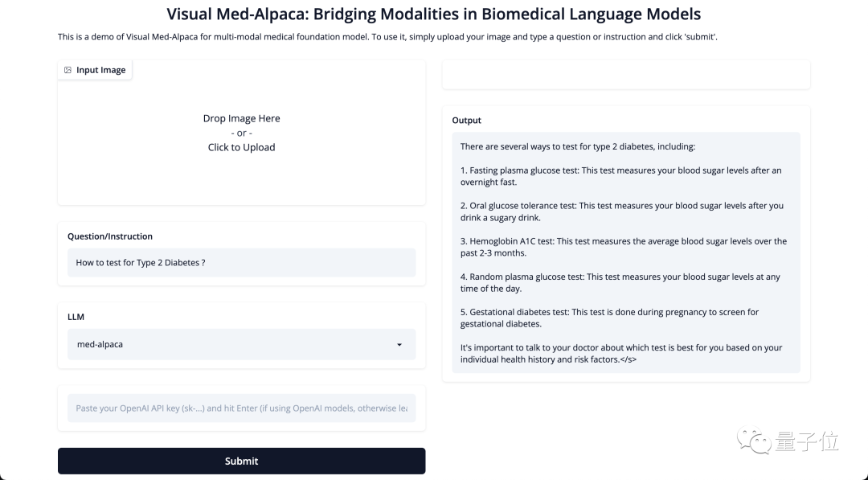
Task: Select the Input Image label tab
Action: (x=95, y=70)
